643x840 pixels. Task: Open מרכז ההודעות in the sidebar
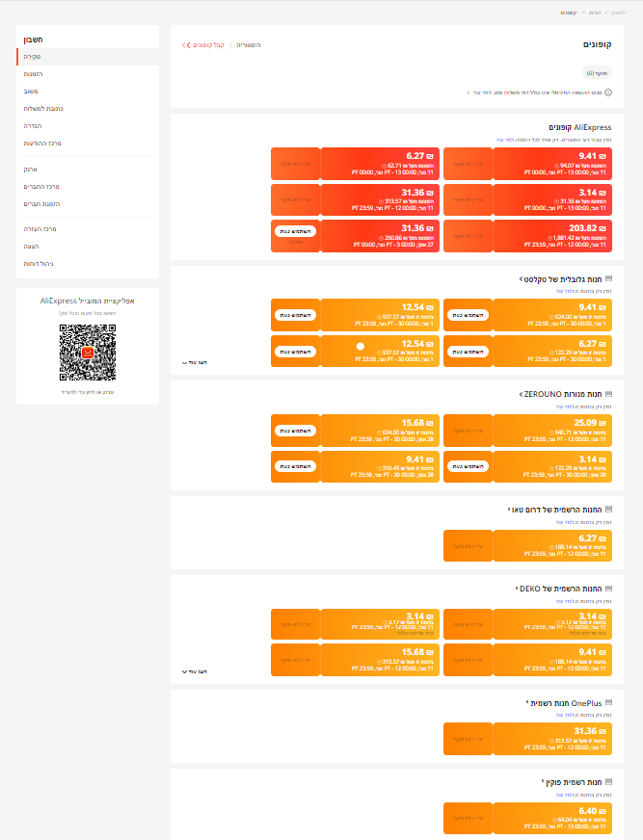coord(42,144)
